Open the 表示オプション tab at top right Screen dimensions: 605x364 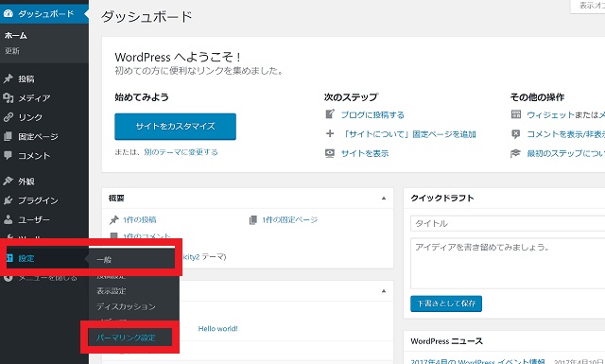pos(588,7)
